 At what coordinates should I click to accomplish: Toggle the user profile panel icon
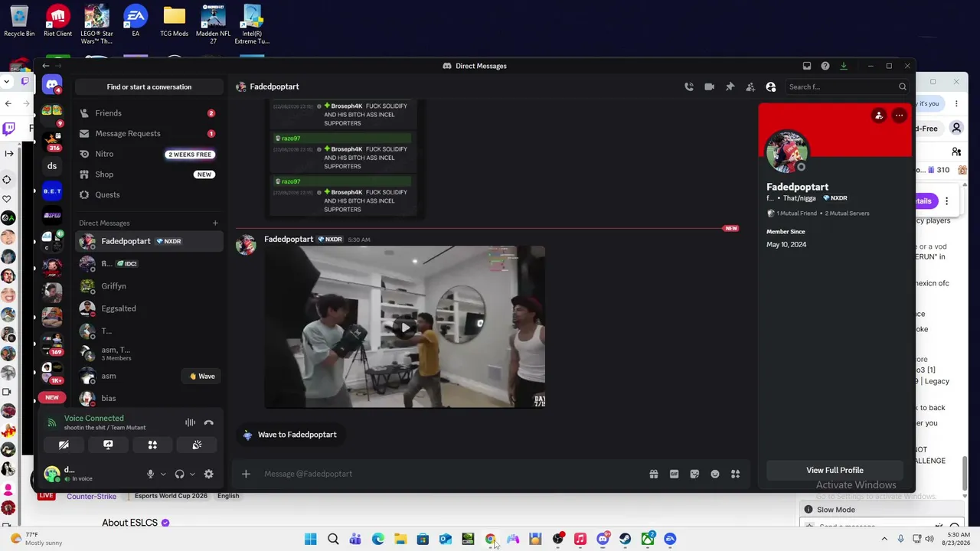[x=771, y=86]
